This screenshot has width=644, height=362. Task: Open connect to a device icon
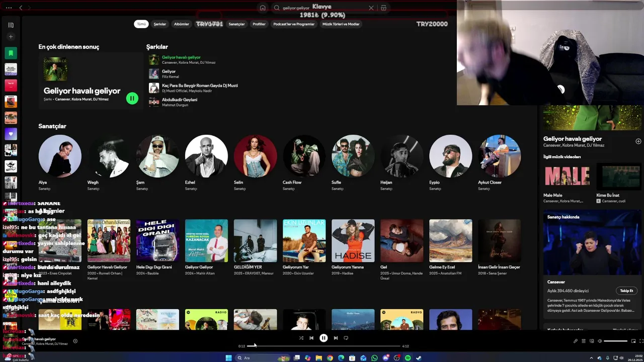point(592,341)
